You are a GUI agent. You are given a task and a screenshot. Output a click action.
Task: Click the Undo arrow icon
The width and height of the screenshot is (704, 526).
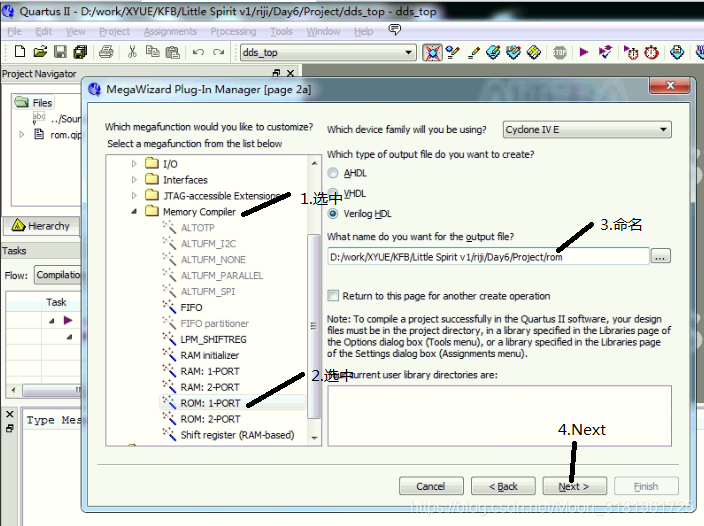pyautogui.click(x=198, y=52)
